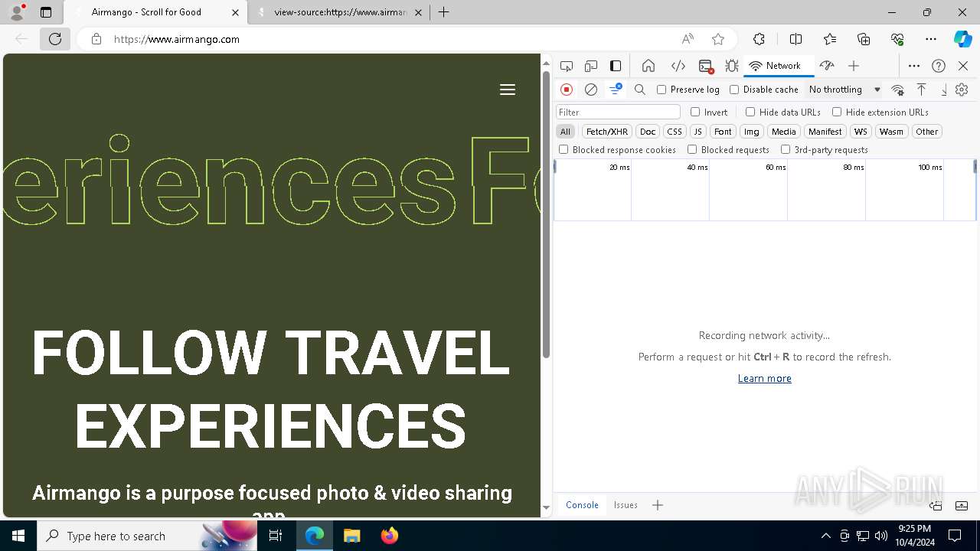Open the Elements panel code icon
Viewport: 980px width, 551px height.
(x=678, y=66)
